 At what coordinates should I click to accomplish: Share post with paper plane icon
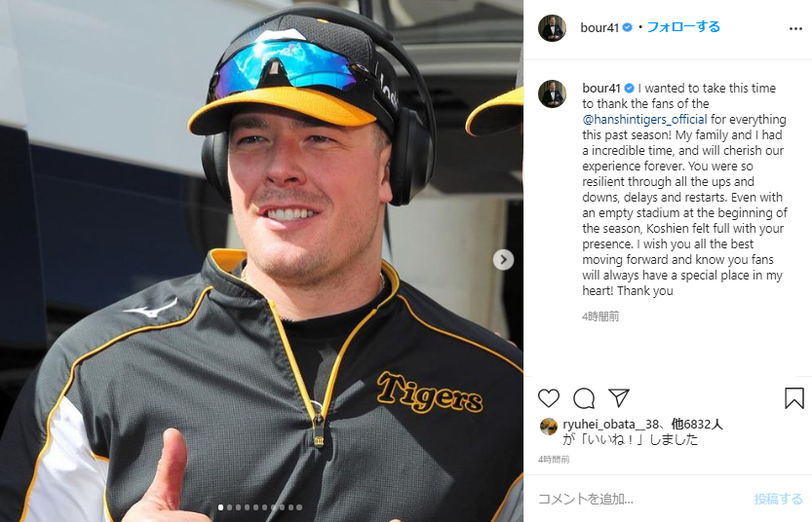[x=619, y=397]
